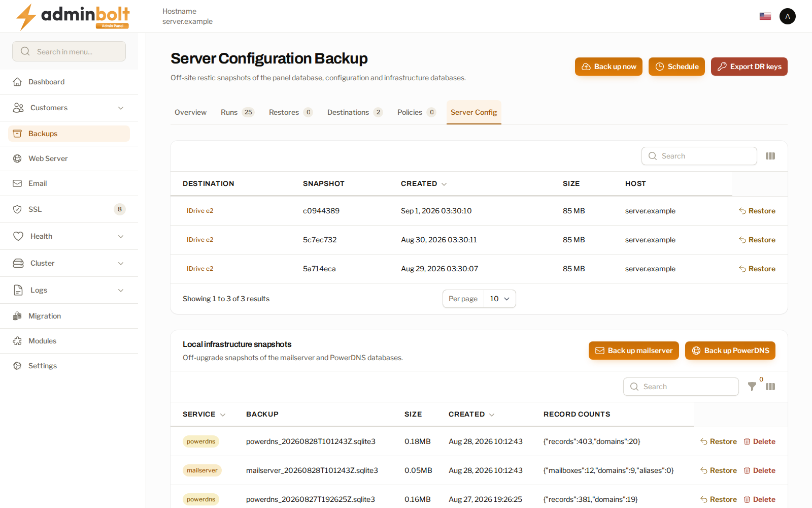Screen dimensions: 812x508
Task: Restore the powerdns_20260828T101243Z.sqlite3 backup
Action: (719, 441)
